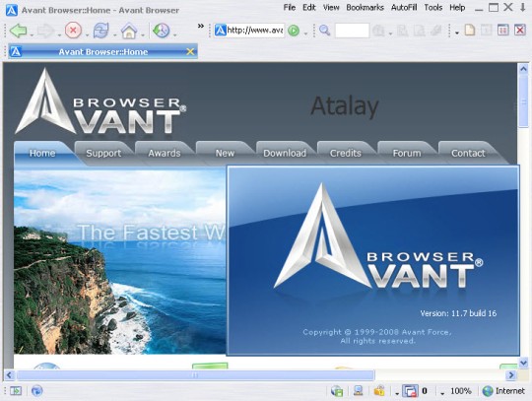
Task: Expand the Back button history dropdown
Action: (x=32, y=34)
